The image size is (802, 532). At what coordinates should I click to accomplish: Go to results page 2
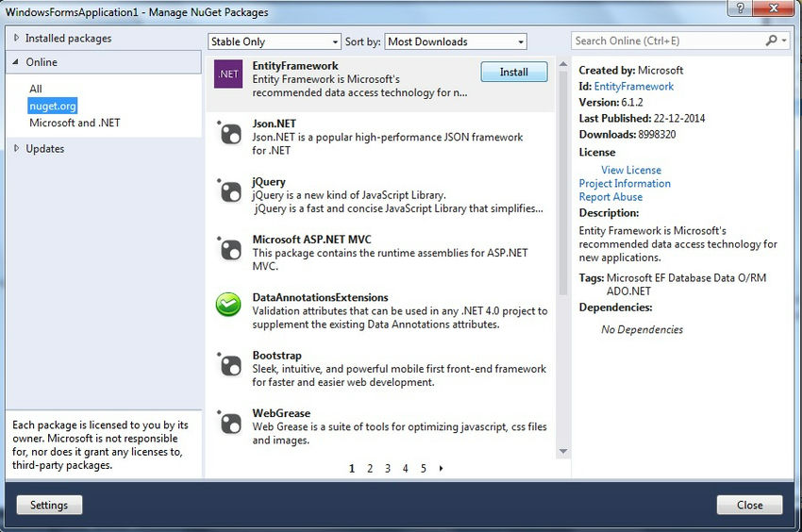[370, 469]
